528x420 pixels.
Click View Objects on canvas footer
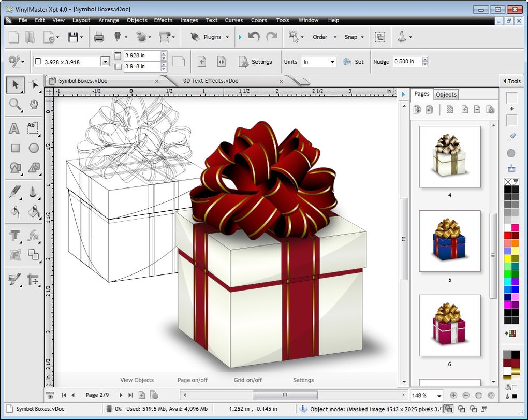[137, 380]
